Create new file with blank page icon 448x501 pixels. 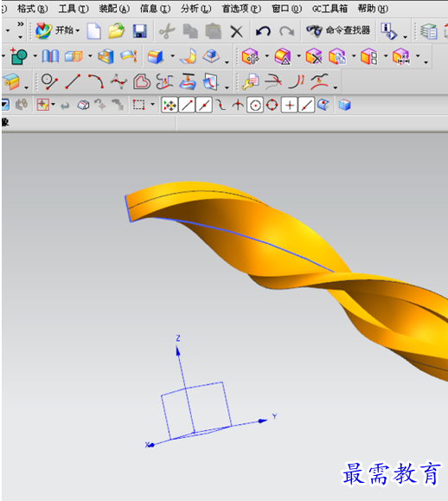(x=94, y=31)
